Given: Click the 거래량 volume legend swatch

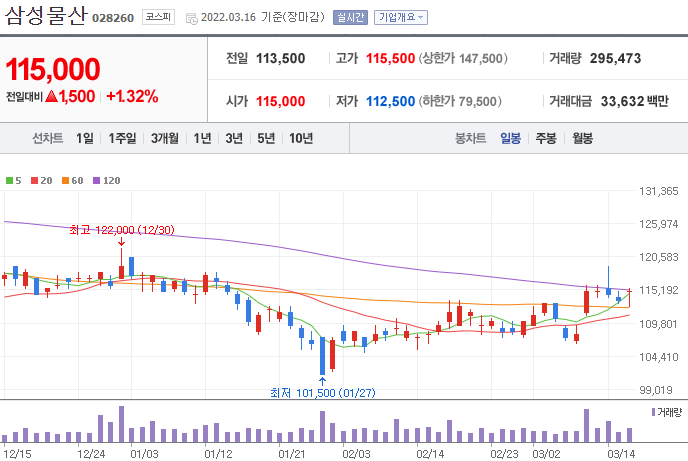Looking at the screenshot, I should click(x=653, y=412).
